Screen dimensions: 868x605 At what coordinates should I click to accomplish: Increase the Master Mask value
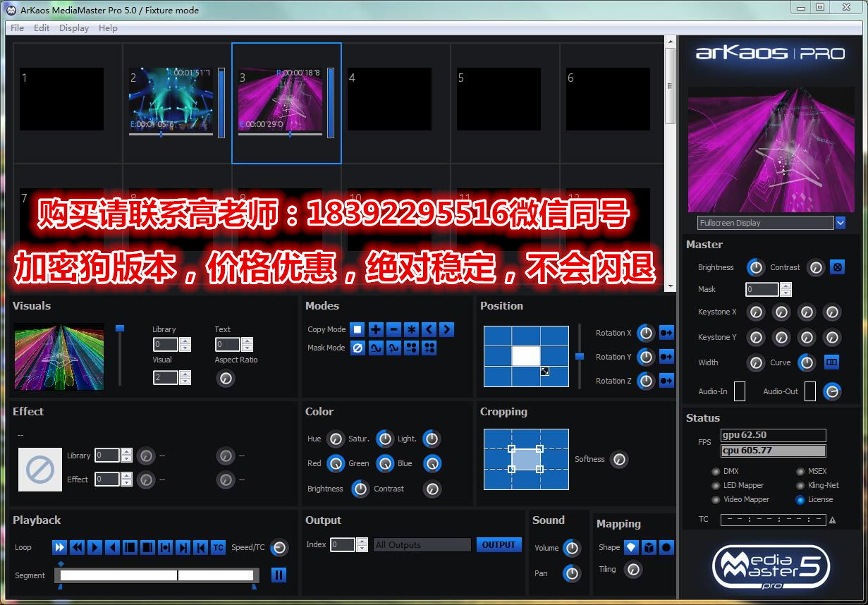(786, 286)
